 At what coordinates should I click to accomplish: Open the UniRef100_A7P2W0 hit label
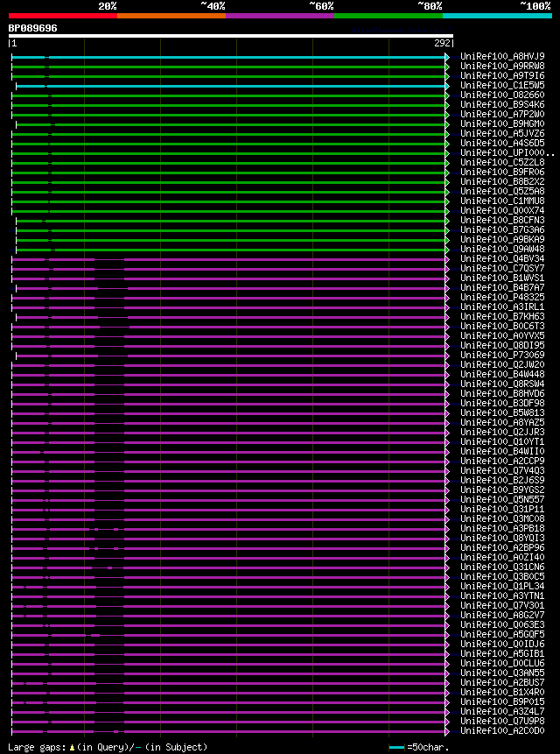click(502, 115)
